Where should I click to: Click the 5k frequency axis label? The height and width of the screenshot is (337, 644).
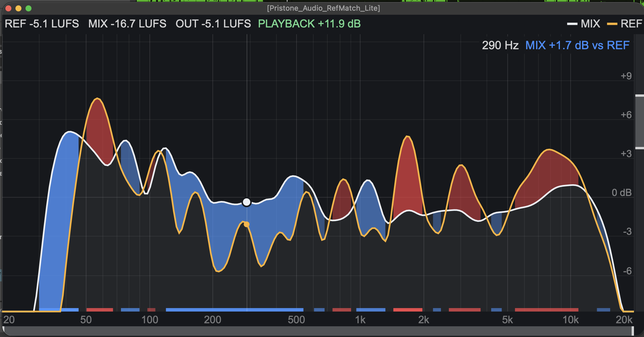coord(507,320)
